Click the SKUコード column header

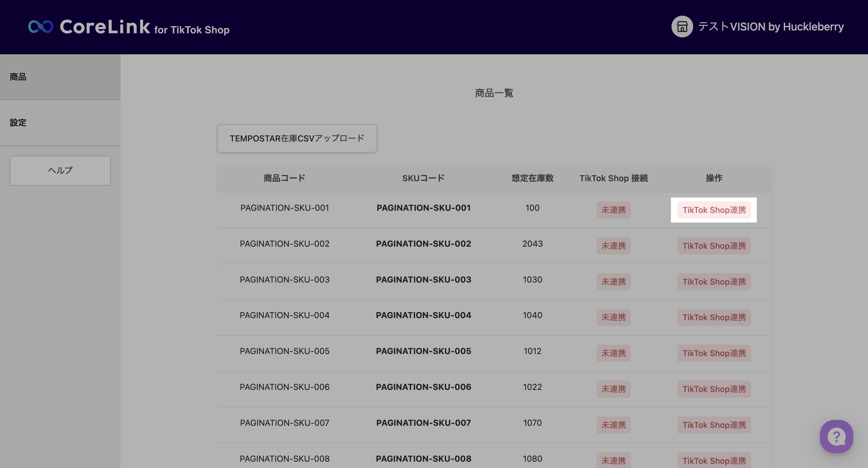423,178
